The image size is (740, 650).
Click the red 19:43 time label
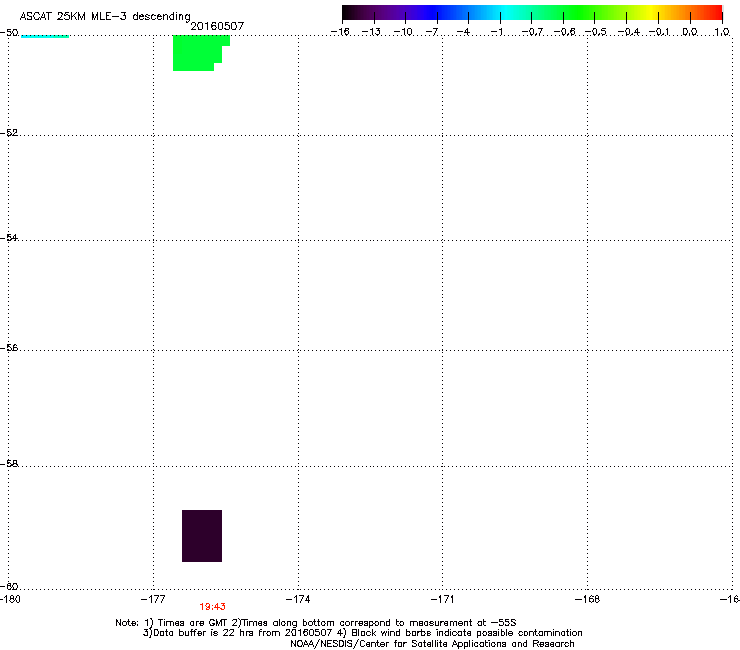212,607
